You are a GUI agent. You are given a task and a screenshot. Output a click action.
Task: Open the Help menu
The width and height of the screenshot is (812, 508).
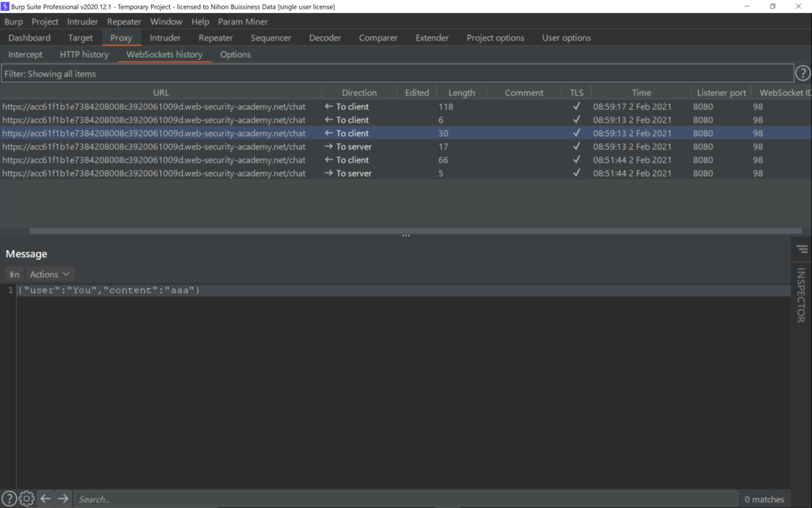pyautogui.click(x=200, y=22)
